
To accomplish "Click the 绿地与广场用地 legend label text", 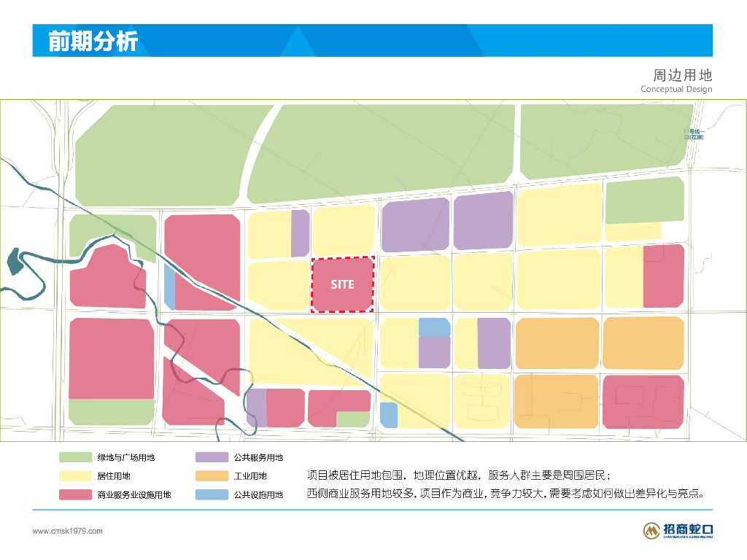I will coord(126,457).
